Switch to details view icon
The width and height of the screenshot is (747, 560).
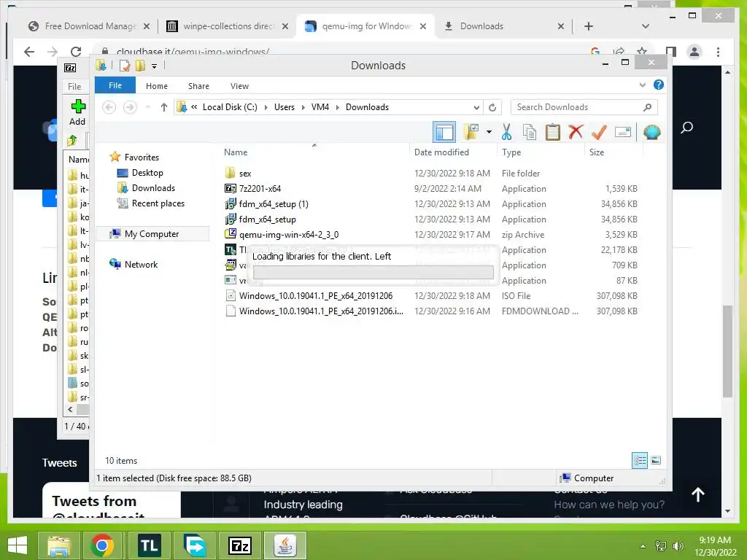click(640, 460)
